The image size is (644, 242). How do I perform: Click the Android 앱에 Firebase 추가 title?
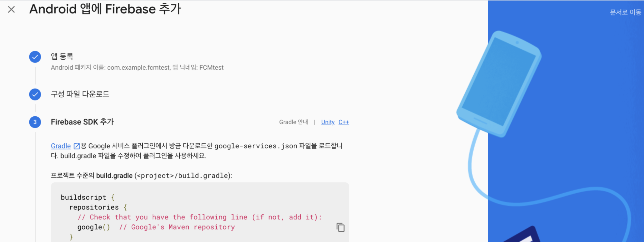pyautogui.click(x=105, y=9)
